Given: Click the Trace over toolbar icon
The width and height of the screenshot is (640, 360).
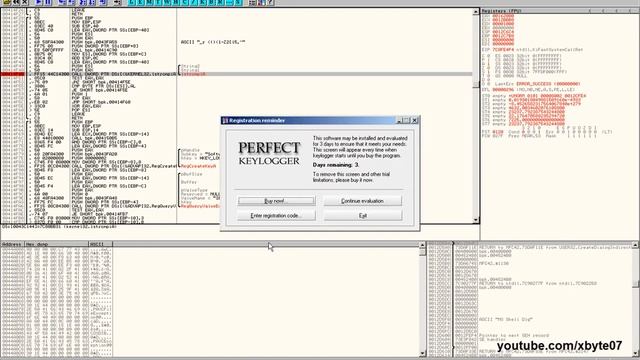Looking at the screenshot, I should 92,2.
